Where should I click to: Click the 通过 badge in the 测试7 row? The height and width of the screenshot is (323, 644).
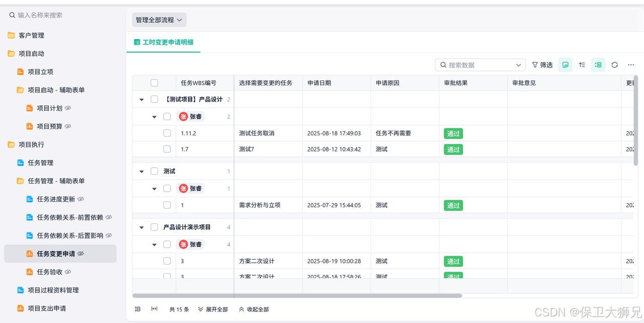click(x=453, y=149)
